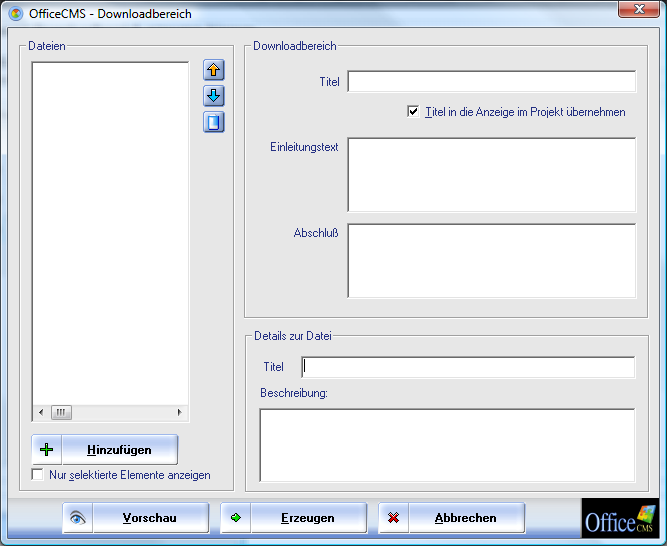Image resolution: width=667 pixels, height=546 pixels.
Task: Click into the Beschreibung text area
Action: [x=447, y=445]
